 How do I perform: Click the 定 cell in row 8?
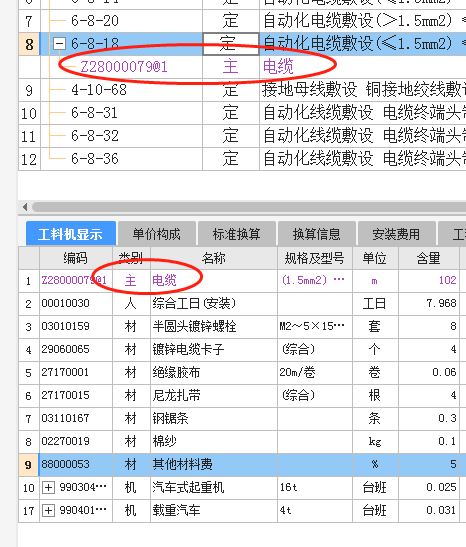tap(231, 44)
